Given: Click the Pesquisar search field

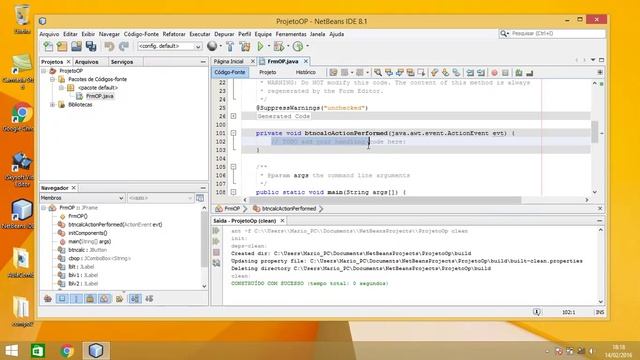Looking at the screenshot, I should click(x=557, y=33).
